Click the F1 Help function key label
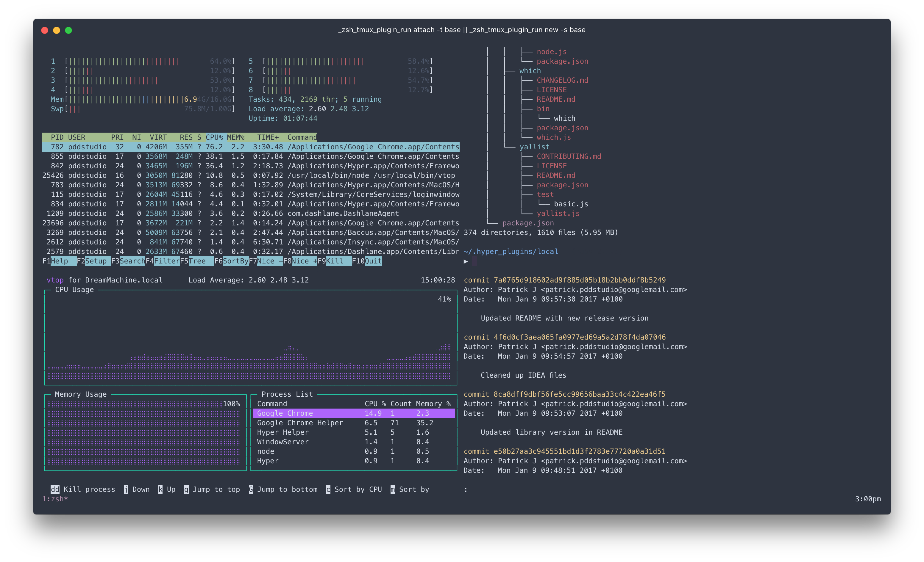Screen dimensions: 924x562 coord(59,261)
